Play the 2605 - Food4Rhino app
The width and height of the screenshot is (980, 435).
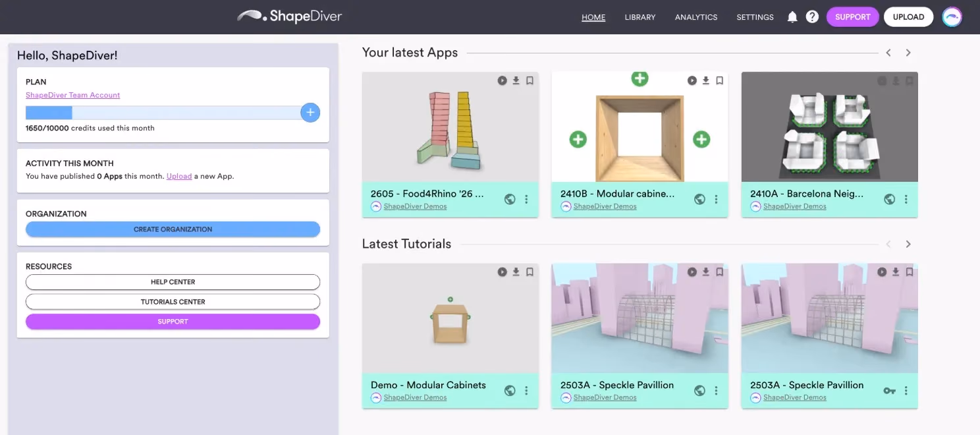tap(503, 80)
